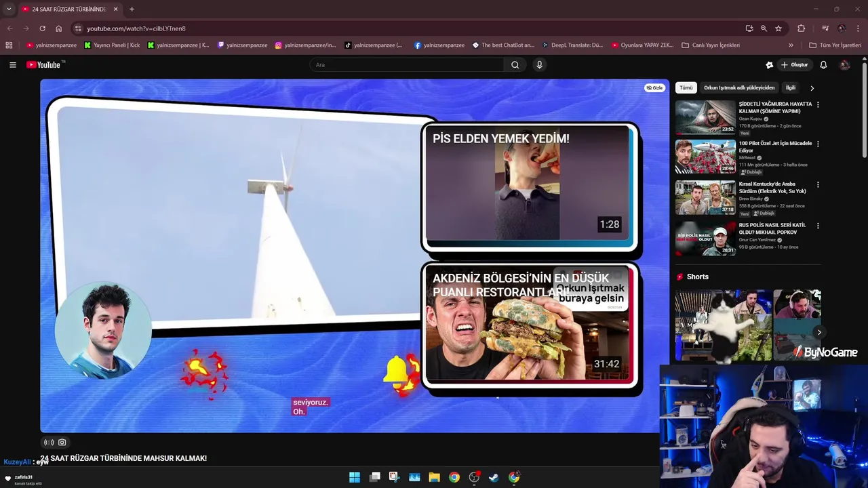Open options for the RUS POLİS video
This screenshot has width=868, height=488.
coord(818,225)
